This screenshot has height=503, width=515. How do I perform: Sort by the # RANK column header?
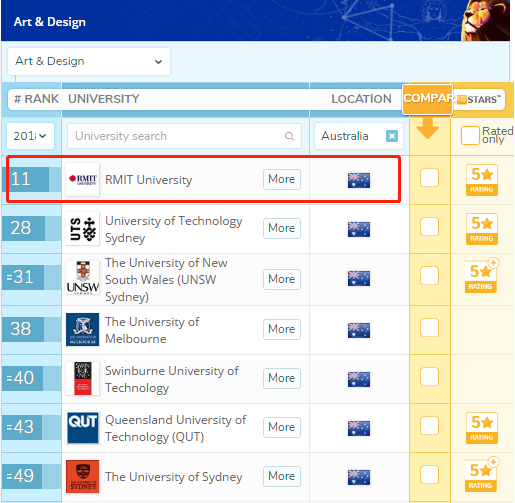pyautogui.click(x=36, y=99)
